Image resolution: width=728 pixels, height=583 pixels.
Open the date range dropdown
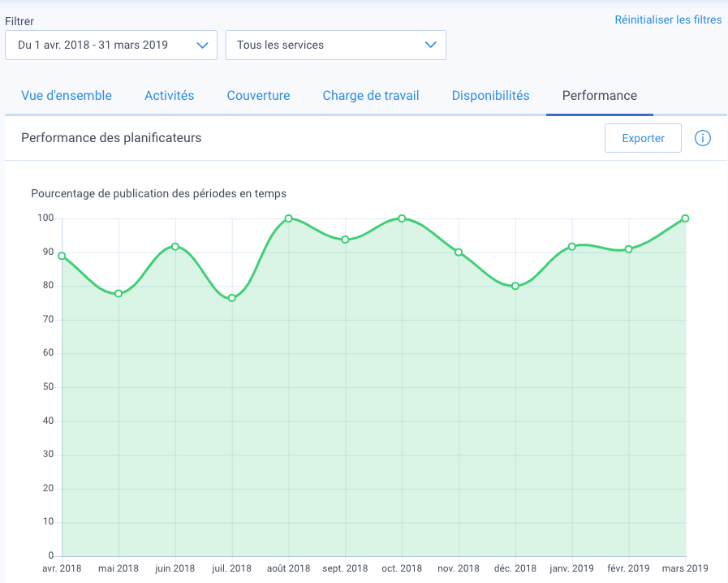[111, 45]
